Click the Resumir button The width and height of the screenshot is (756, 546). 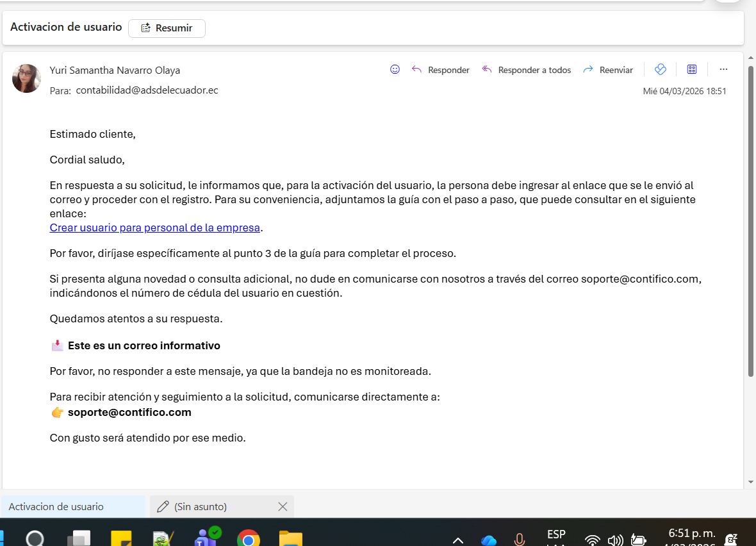tap(167, 28)
